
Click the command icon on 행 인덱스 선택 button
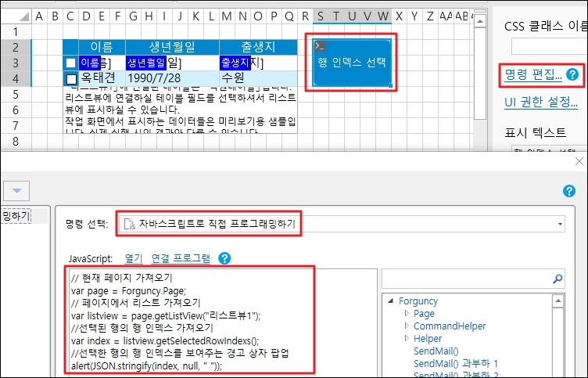(319, 47)
